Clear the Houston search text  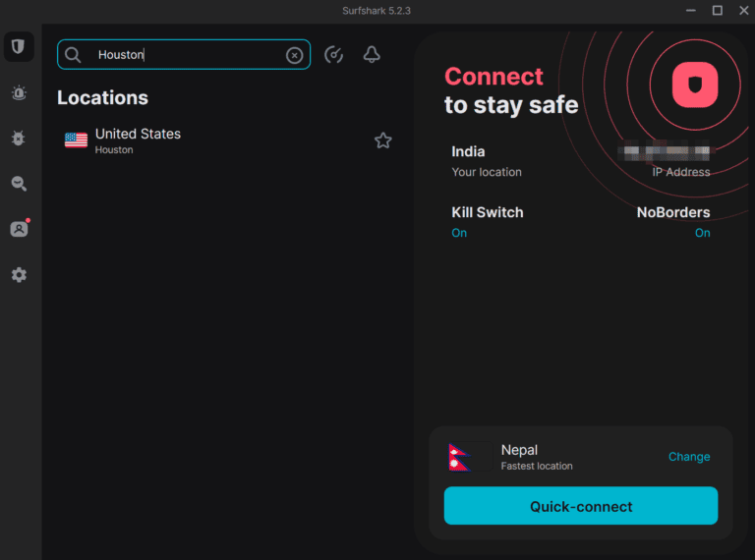coord(294,55)
